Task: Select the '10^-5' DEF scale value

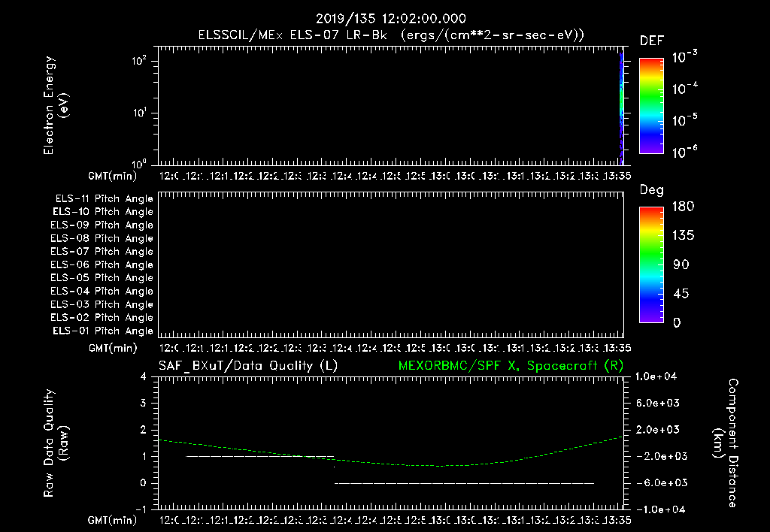Action: click(684, 120)
